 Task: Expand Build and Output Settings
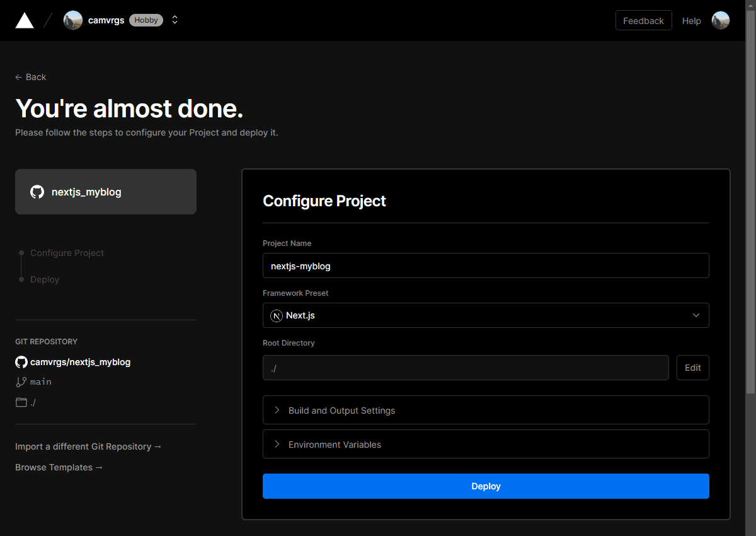486,410
